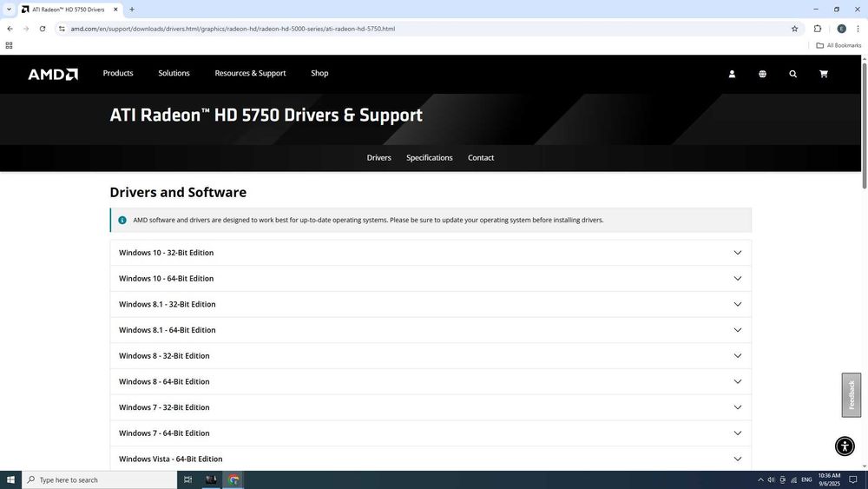Open the browser extensions puzzle icon
Screen dimensions: 868x489
[818, 29]
